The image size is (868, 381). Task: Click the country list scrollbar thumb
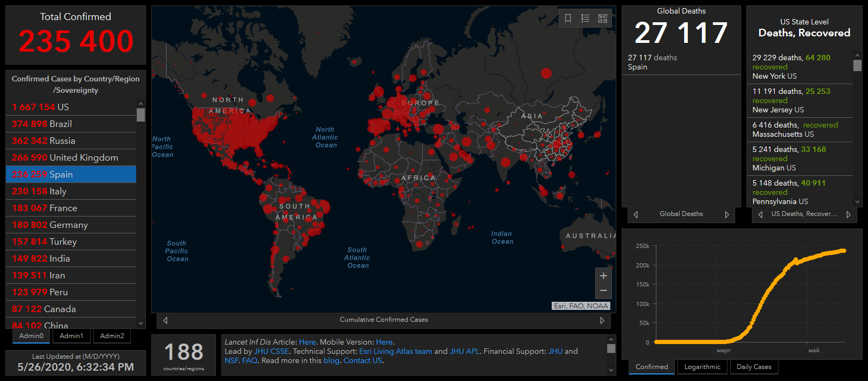[x=141, y=115]
